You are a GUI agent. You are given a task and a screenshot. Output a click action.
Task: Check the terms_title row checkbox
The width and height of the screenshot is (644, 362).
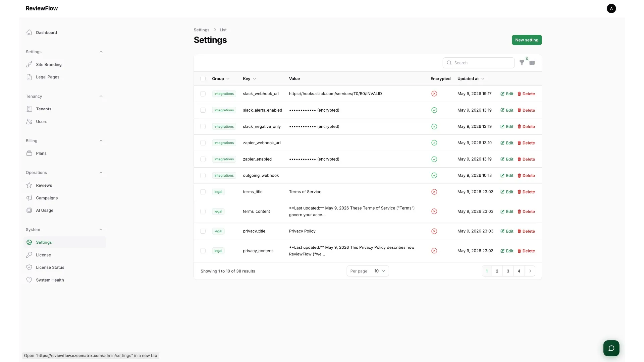[203, 192]
